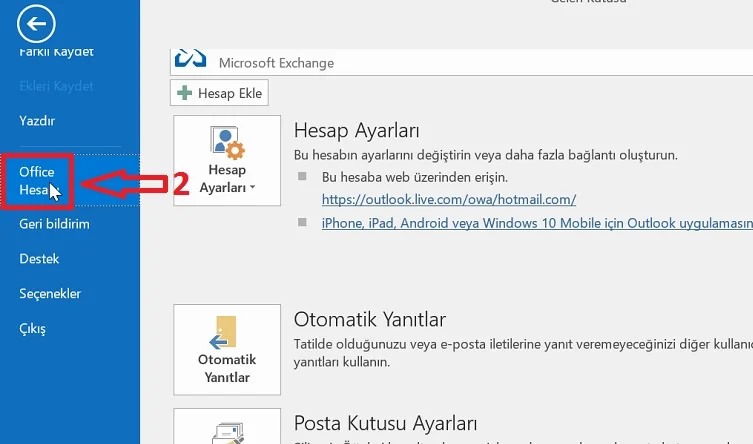Click the Otomatik Yanıtlar heading text
Screen dimensions: 753x444
(x=370, y=320)
